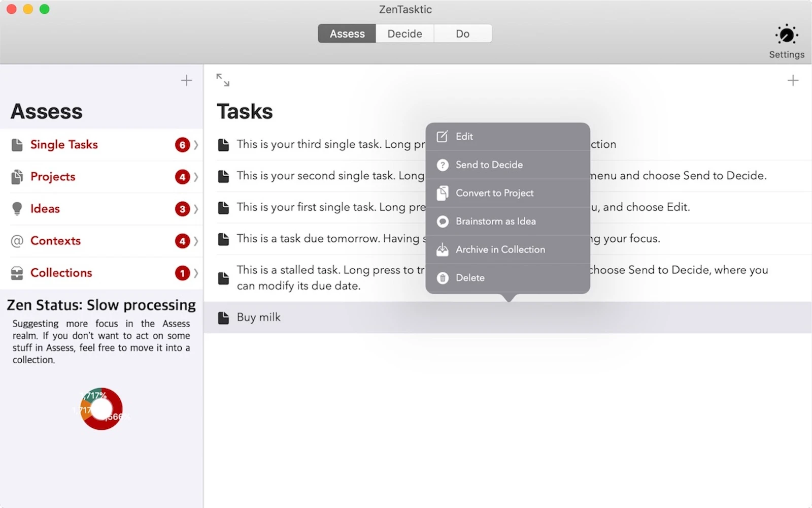Click the Single Tasks count badge 6

pos(182,145)
